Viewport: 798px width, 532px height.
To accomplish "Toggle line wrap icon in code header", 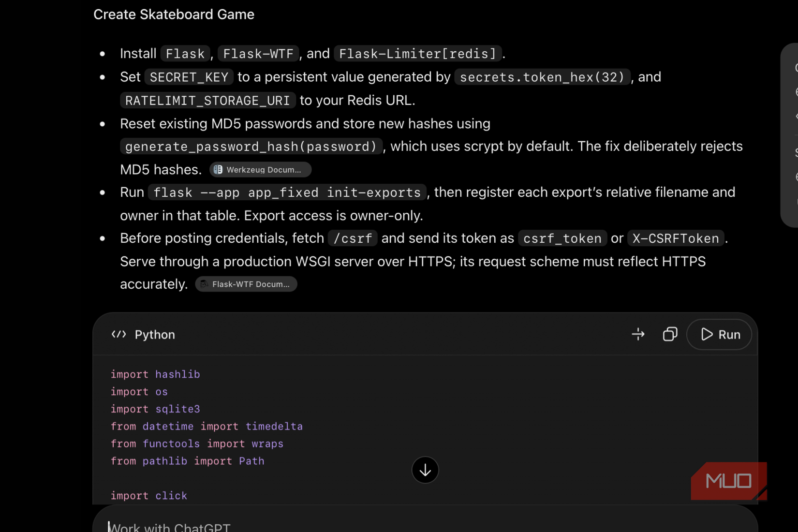I will pos(638,334).
